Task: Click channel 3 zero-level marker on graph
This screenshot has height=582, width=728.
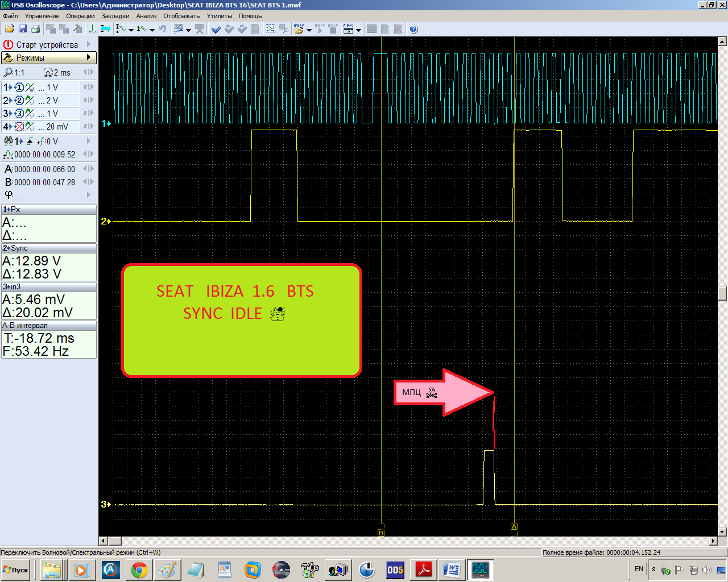Action: (106, 504)
